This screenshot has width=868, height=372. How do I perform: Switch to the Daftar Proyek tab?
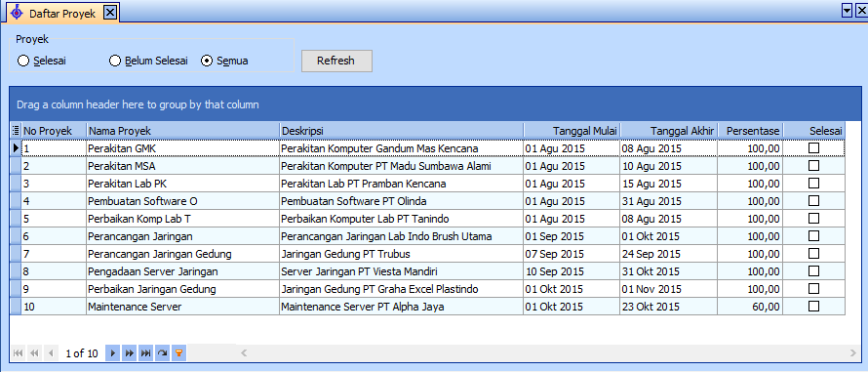[62, 14]
